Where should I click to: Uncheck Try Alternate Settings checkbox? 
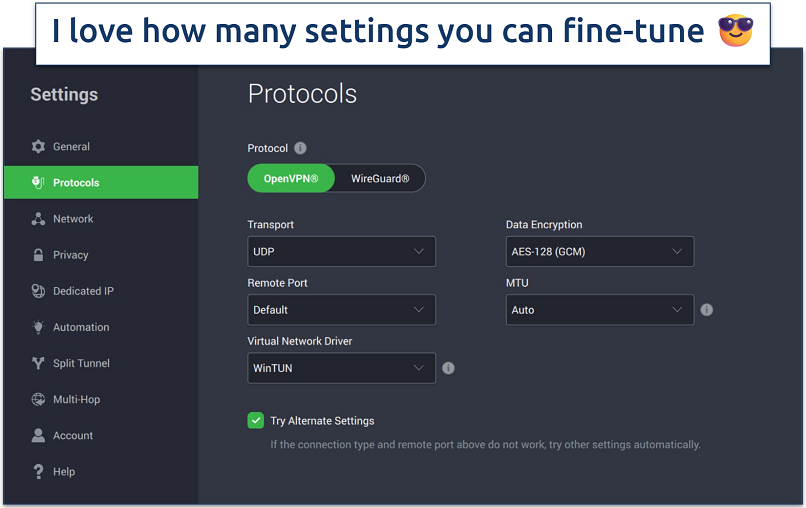(x=255, y=420)
